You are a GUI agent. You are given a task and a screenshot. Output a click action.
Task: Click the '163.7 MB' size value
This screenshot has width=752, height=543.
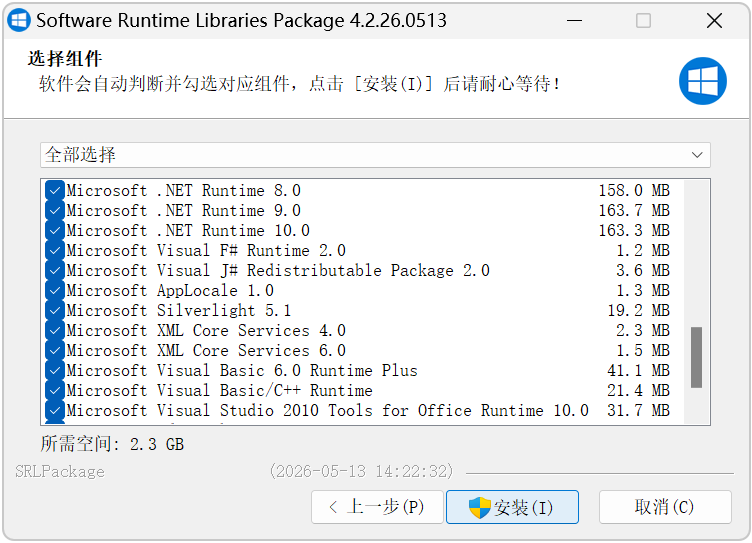pyautogui.click(x=634, y=211)
